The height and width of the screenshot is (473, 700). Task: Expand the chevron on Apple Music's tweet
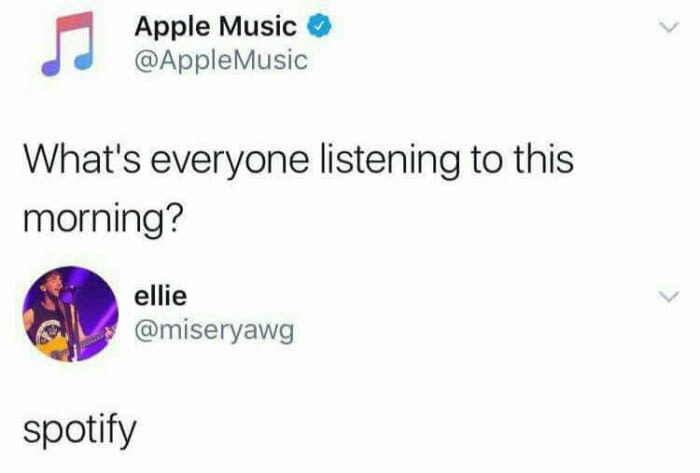coord(669,27)
